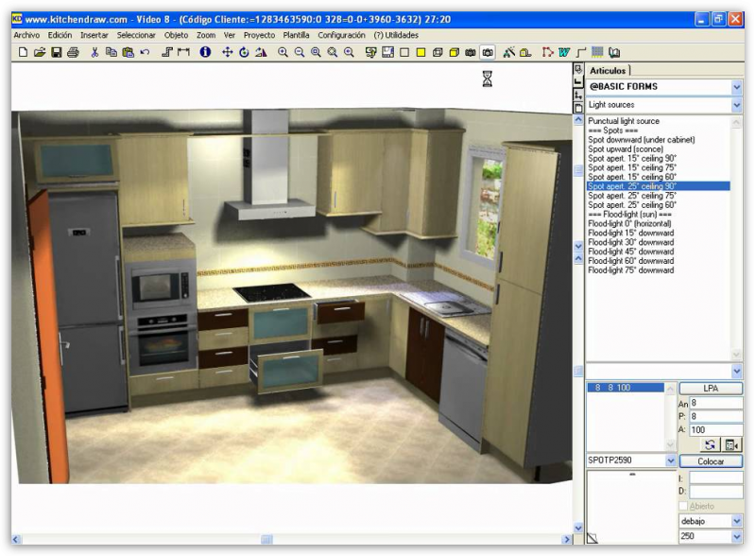Click the blue W icon in toolbar
Screen dimensions: 756x556
564,53
